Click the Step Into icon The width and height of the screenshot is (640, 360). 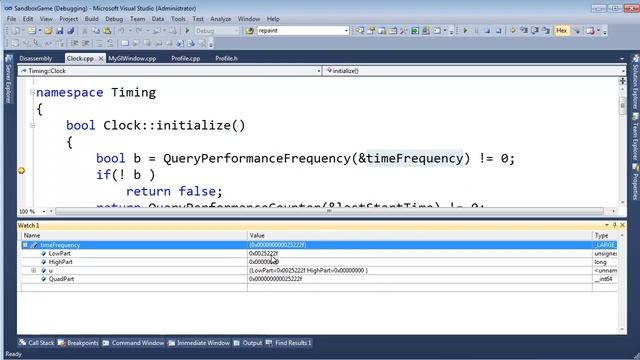tap(524, 31)
